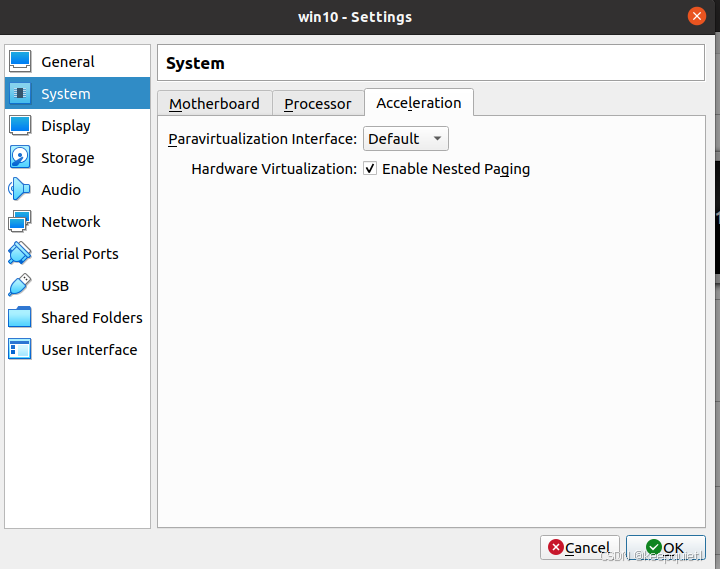Screen dimensions: 720x569
Task: Open USB settings via plug icon
Action: 20,286
